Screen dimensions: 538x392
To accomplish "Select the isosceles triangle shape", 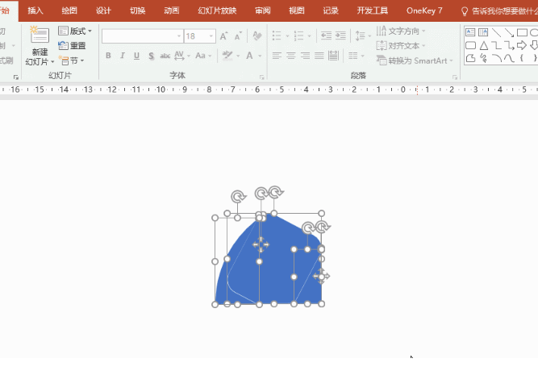I will pos(483,45).
